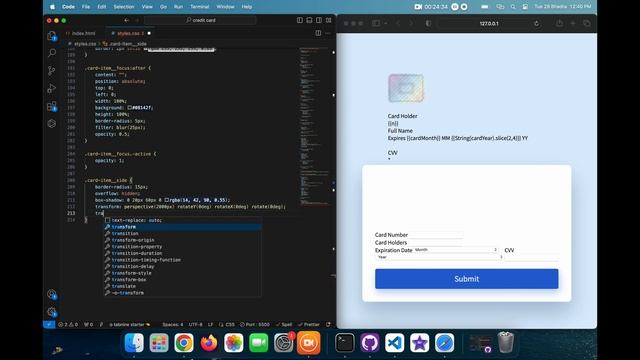Toggle the primary side bar layout icon
The width and height of the screenshot is (640, 360).
point(300,20)
